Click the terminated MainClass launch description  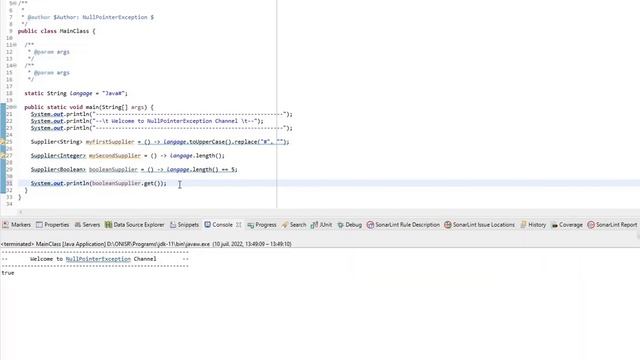pos(146,244)
